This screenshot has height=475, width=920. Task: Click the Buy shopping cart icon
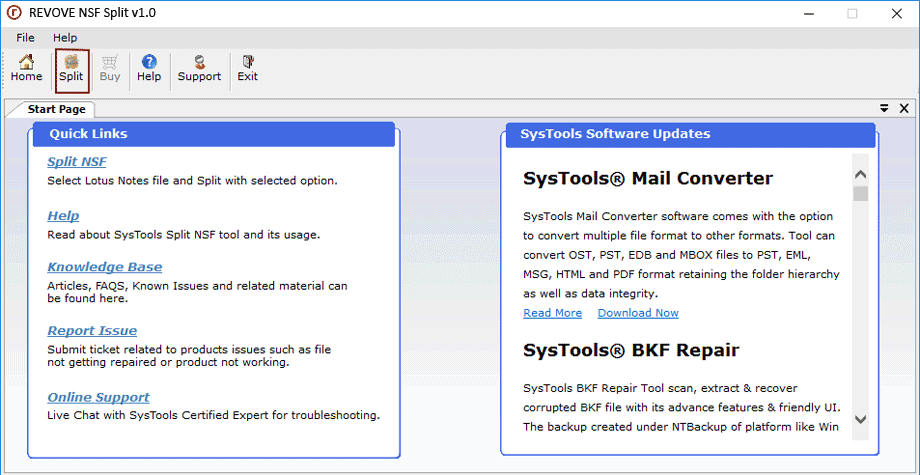(110, 69)
